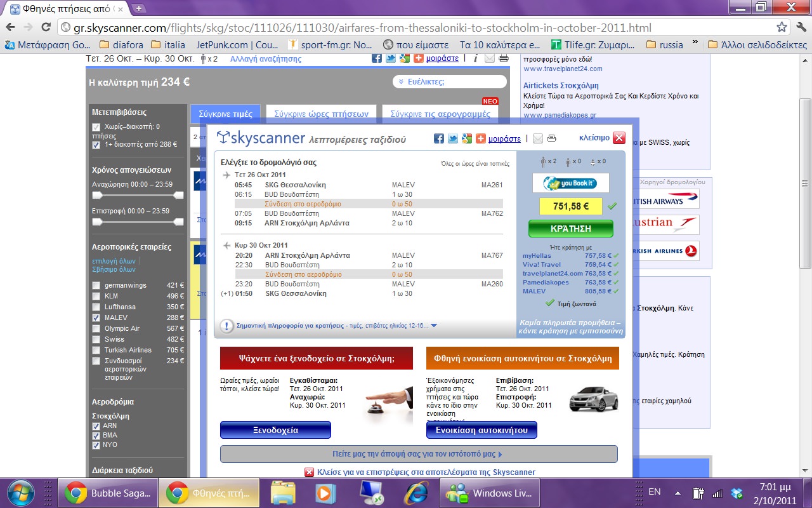Click the red X beside 'Κλείσε για να επιστρέψεις'
This screenshot has width=812, height=508.
point(309,472)
